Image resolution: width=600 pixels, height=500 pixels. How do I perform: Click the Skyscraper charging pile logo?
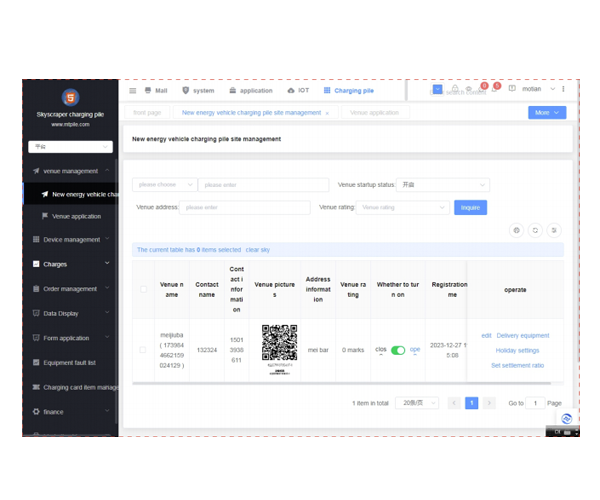coord(69,98)
